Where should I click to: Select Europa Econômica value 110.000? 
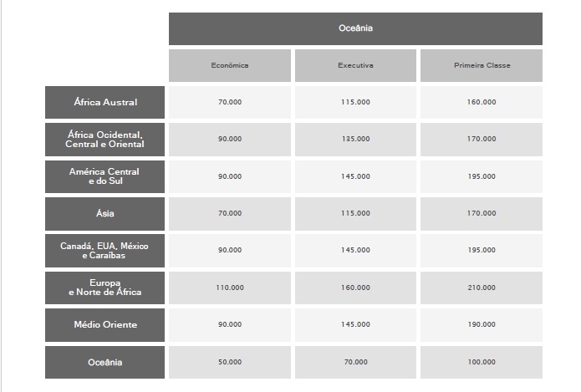[230, 288]
